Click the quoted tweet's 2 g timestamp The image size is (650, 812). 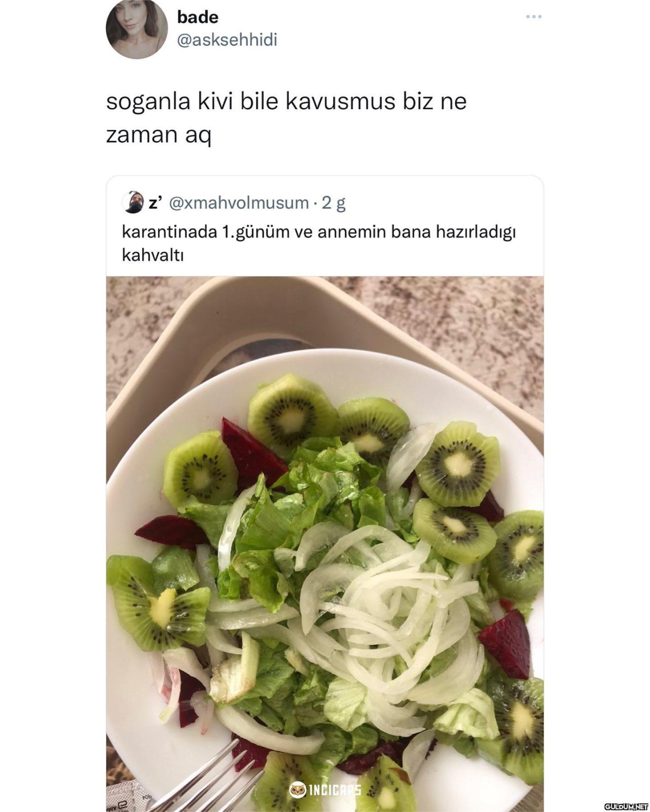tap(334, 203)
